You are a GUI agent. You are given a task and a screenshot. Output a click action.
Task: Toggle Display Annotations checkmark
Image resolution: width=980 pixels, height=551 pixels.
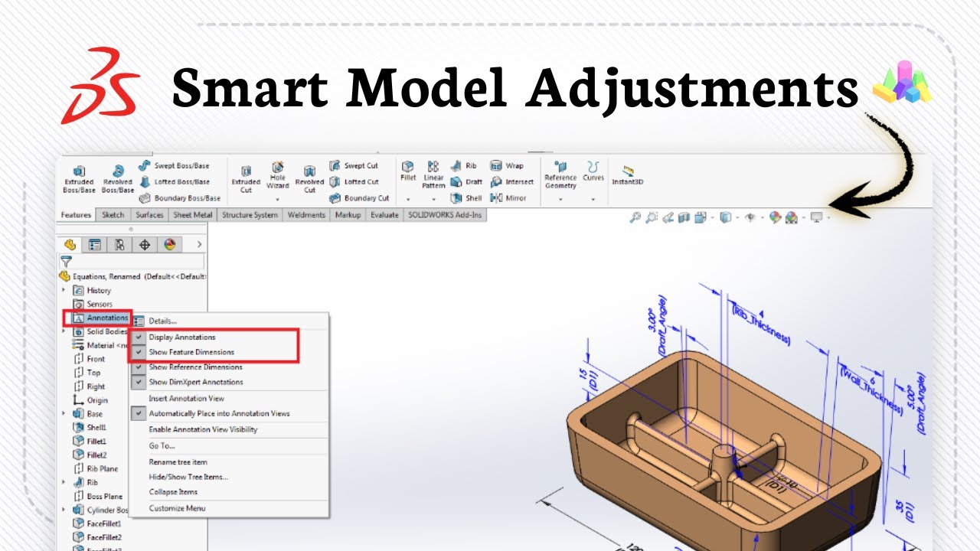139,337
